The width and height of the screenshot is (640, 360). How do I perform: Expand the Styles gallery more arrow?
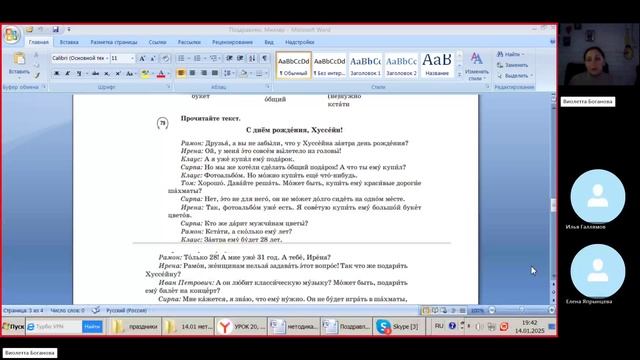tap(460, 74)
